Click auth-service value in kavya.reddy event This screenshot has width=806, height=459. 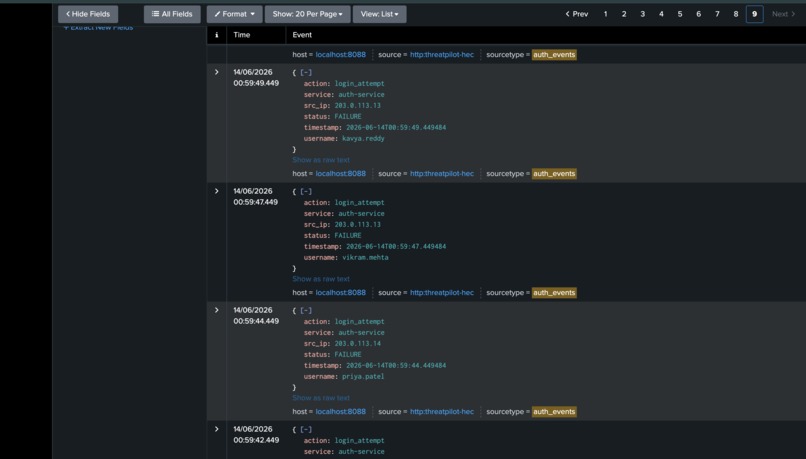(x=361, y=95)
